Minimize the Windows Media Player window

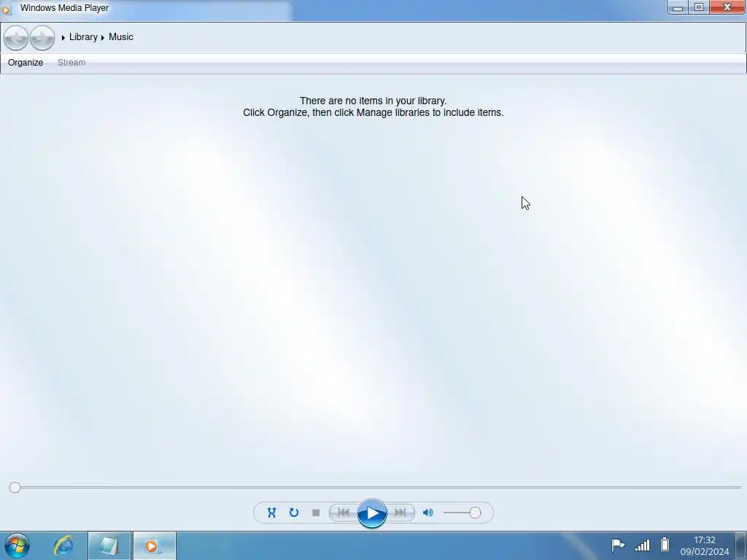point(678,7)
